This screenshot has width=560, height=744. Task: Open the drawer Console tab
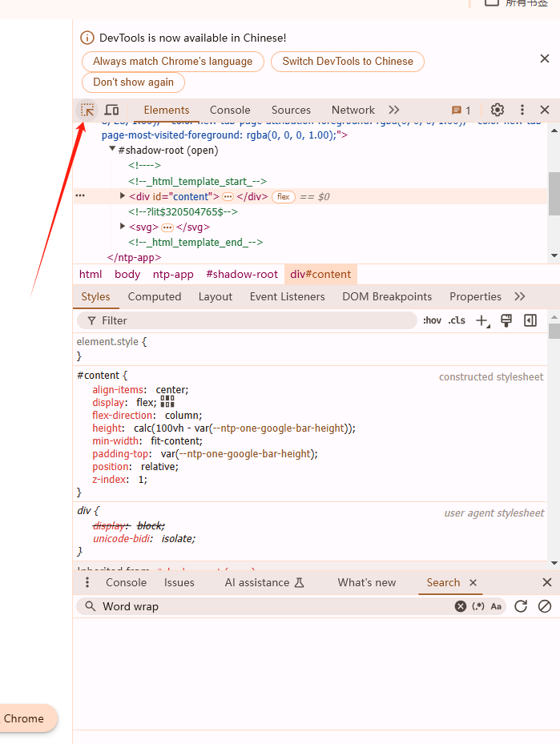tap(127, 582)
